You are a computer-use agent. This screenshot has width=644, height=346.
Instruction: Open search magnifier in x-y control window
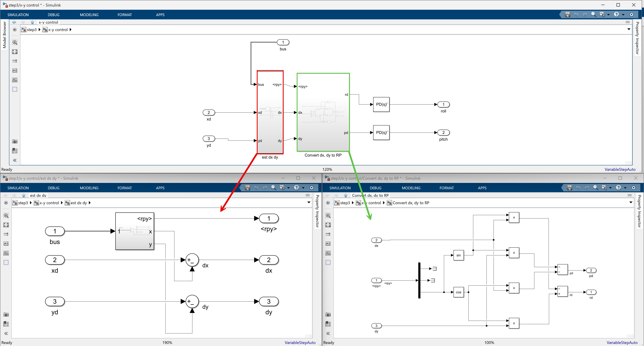pyautogui.click(x=594, y=14)
